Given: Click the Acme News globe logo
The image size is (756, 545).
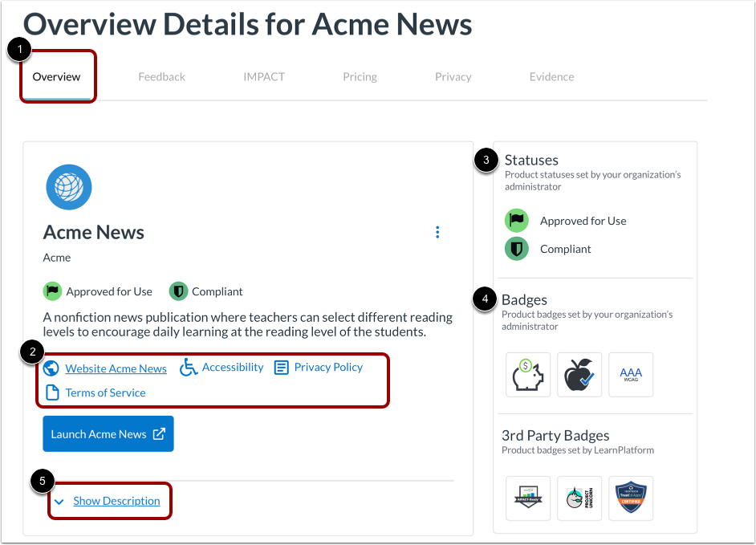Looking at the screenshot, I should tap(69, 187).
